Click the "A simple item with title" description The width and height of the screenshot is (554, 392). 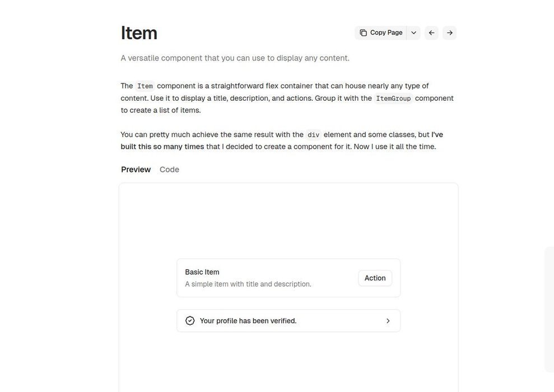point(248,284)
